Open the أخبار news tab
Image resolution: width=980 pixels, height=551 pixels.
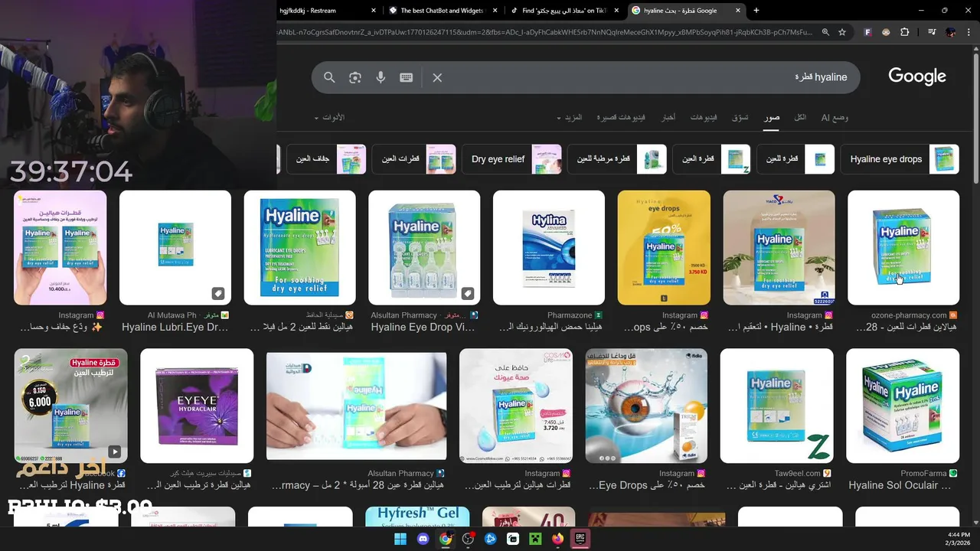pyautogui.click(x=668, y=117)
